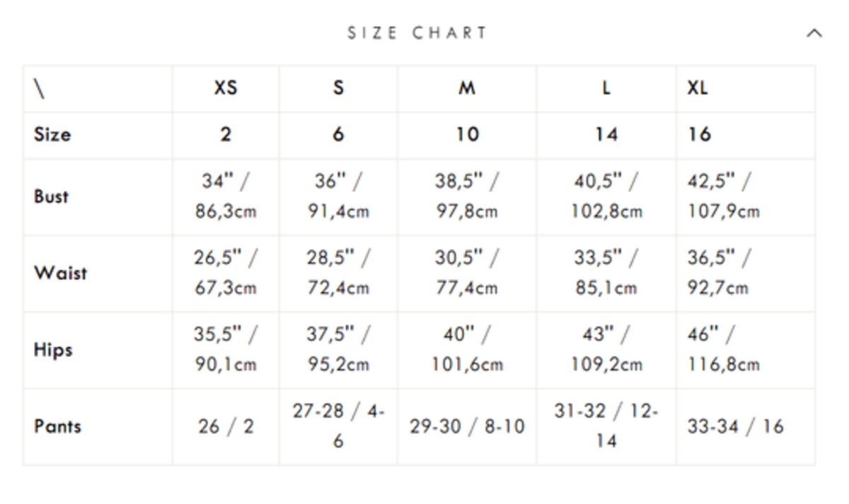Select the XL column header

[x=698, y=88]
